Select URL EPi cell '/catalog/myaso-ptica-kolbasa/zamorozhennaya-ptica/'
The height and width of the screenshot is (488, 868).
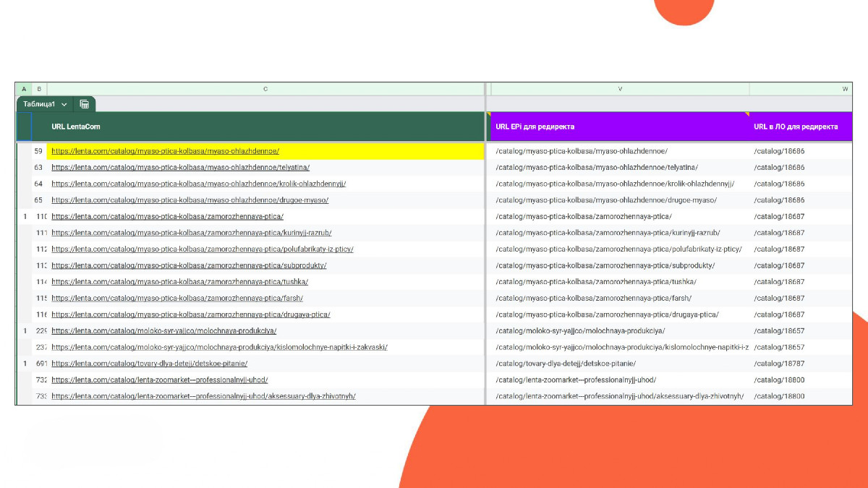point(620,216)
